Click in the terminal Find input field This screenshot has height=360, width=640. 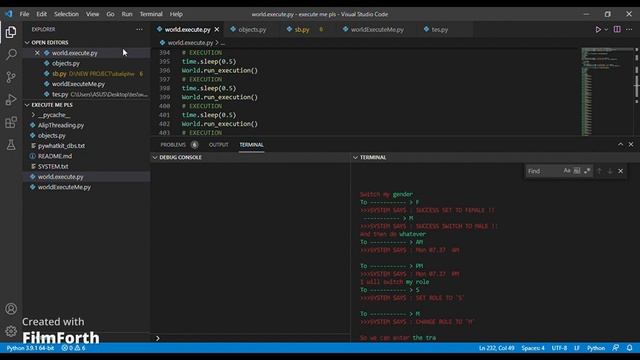(544, 171)
